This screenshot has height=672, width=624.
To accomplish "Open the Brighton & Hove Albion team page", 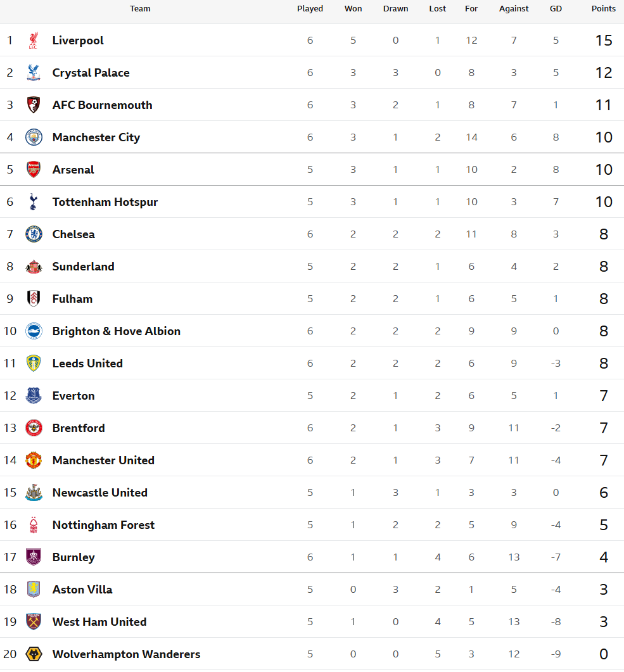I will tap(116, 331).
